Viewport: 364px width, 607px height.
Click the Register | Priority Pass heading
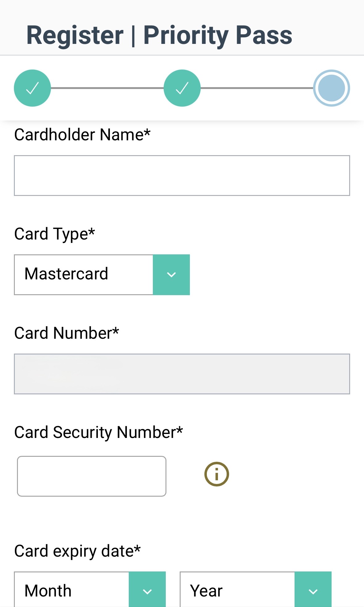pyautogui.click(x=159, y=36)
